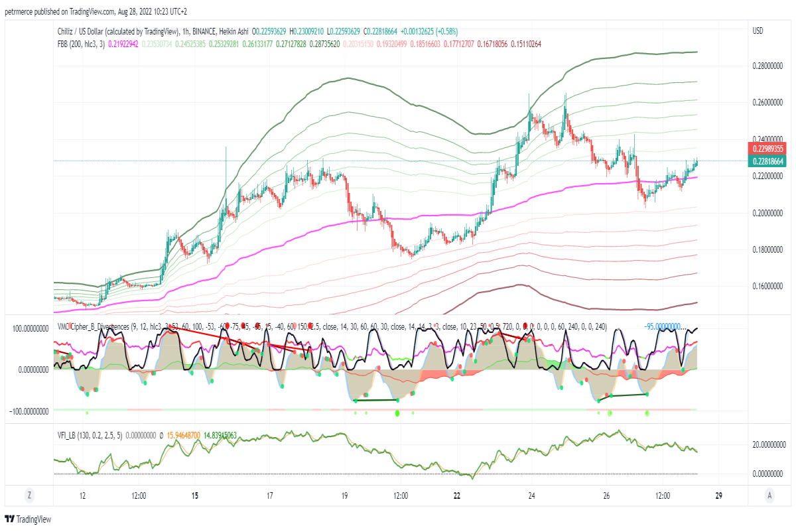Image resolution: width=796 pixels, height=532 pixels.
Task: Click the change value +0.00132625 (+0.58%)
Action: 429,31
